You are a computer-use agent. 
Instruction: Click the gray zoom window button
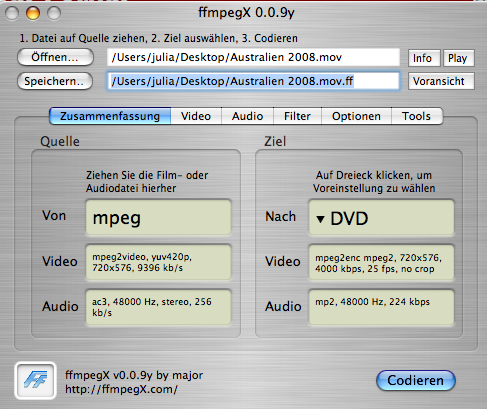(54, 13)
